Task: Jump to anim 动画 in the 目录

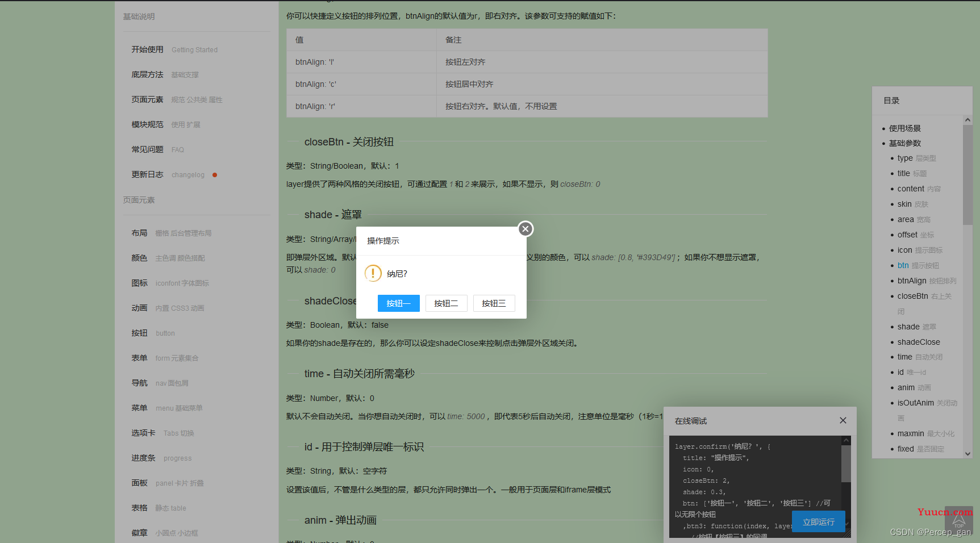Action: (914, 388)
